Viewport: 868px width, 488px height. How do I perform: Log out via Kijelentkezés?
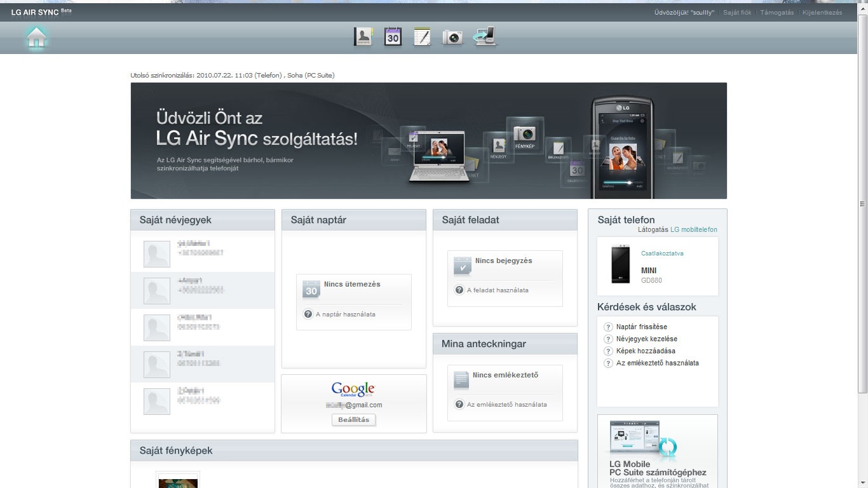(822, 13)
